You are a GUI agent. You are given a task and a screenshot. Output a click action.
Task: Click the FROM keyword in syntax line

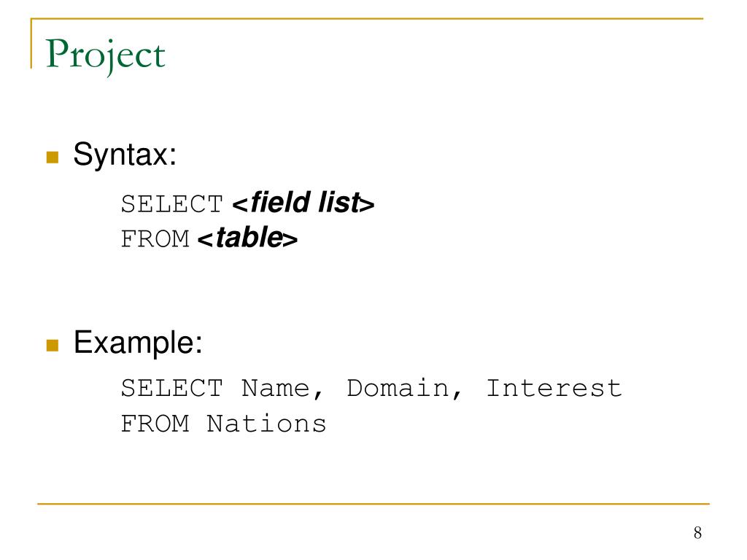pos(155,239)
